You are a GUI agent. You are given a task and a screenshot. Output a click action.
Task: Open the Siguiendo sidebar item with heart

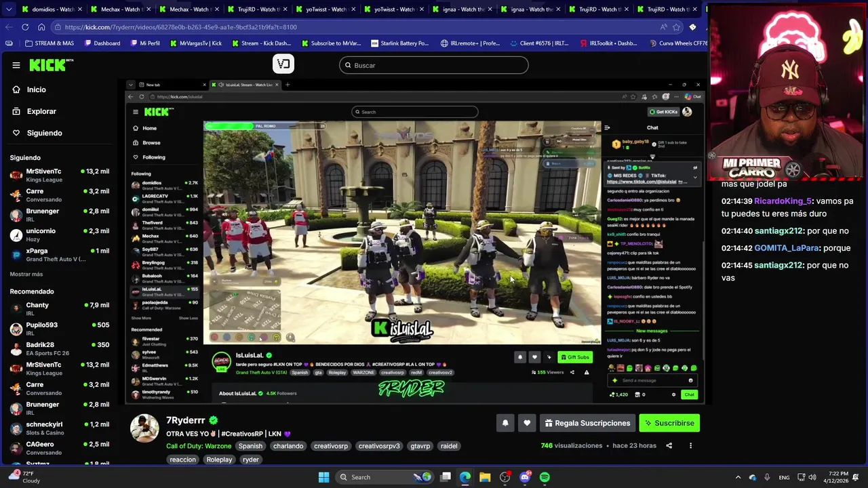44,133
